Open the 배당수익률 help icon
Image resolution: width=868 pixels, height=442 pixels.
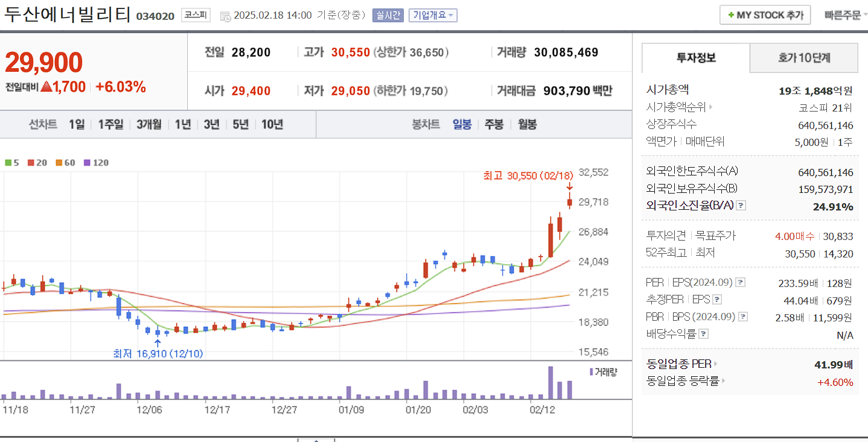pyautogui.click(x=703, y=333)
